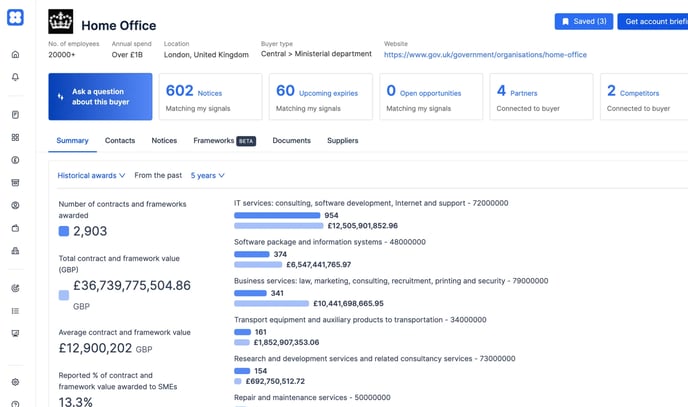Click the building icon in the sidebar
Viewport: 688px width, 407px height.
click(15, 251)
